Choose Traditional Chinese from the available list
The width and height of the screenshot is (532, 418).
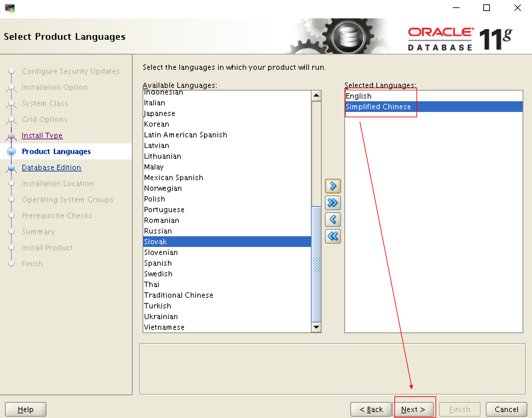tap(178, 295)
